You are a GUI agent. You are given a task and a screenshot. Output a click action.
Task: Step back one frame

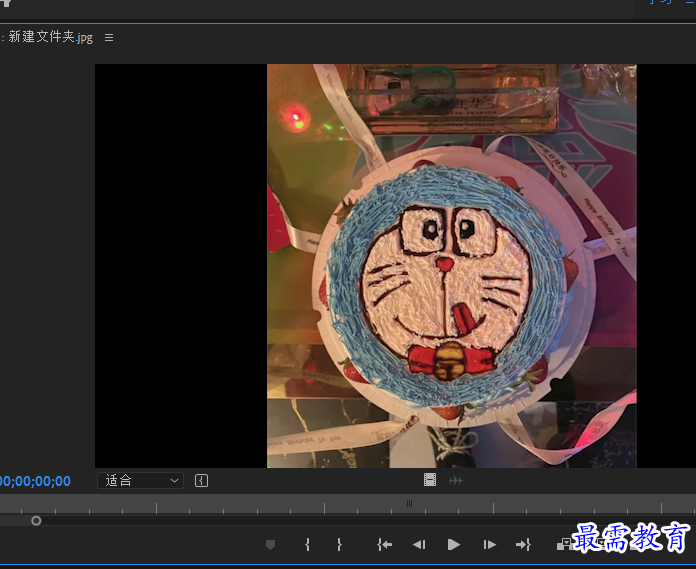pos(419,544)
